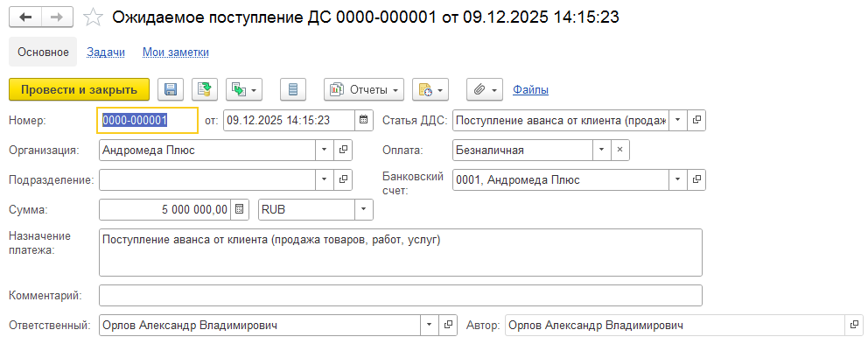Open the Отчеты reports menu

pos(364,89)
